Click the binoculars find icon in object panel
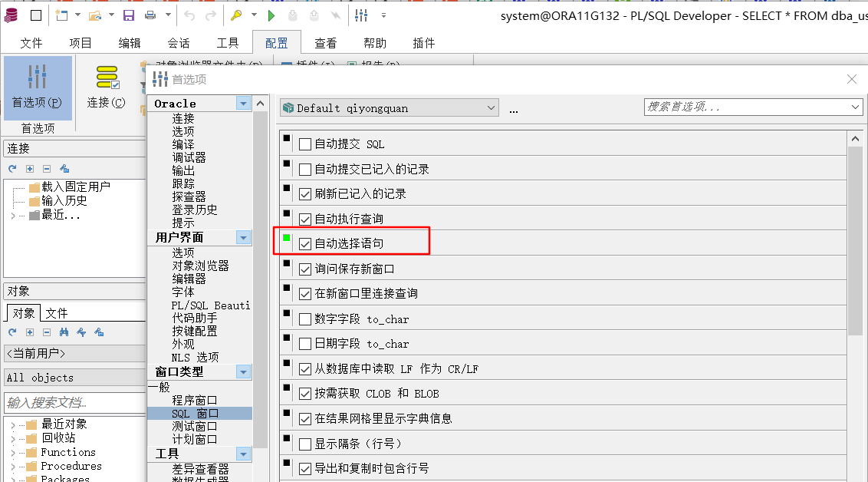Screen dimensions: 868x482 click(64, 332)
